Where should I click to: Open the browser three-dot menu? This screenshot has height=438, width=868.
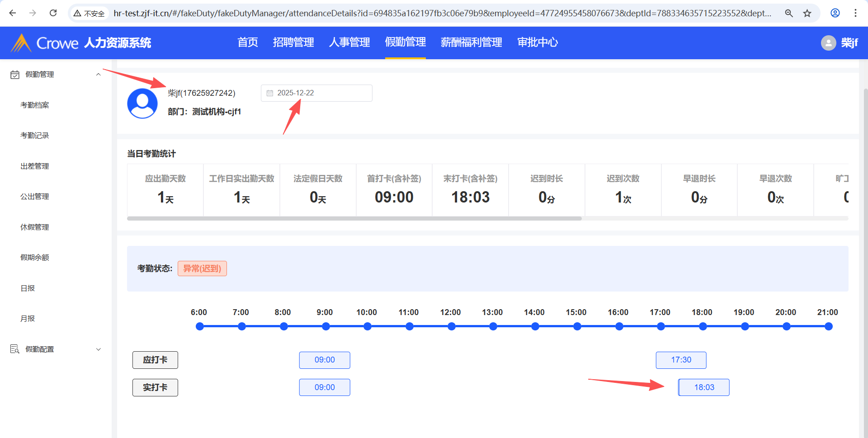tap(855, 13)
